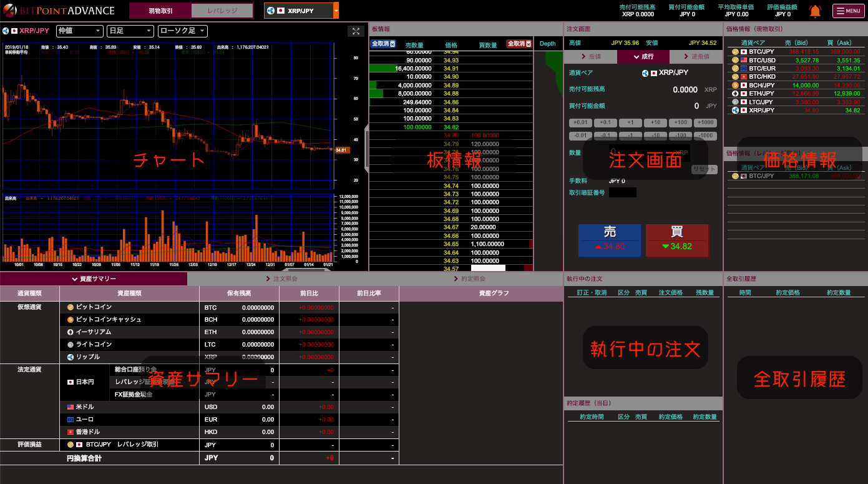
Task: Focus the 取引暗証番号 PIN input field
Action: 622,192
